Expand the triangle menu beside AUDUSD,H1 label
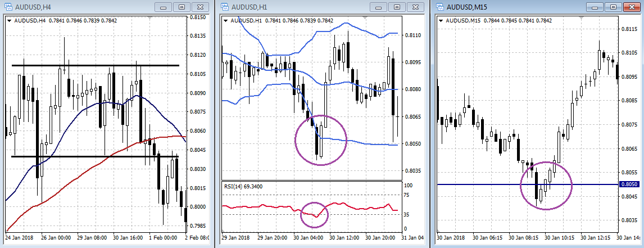Viewport: 644px width, 248px height. point(226,21)
